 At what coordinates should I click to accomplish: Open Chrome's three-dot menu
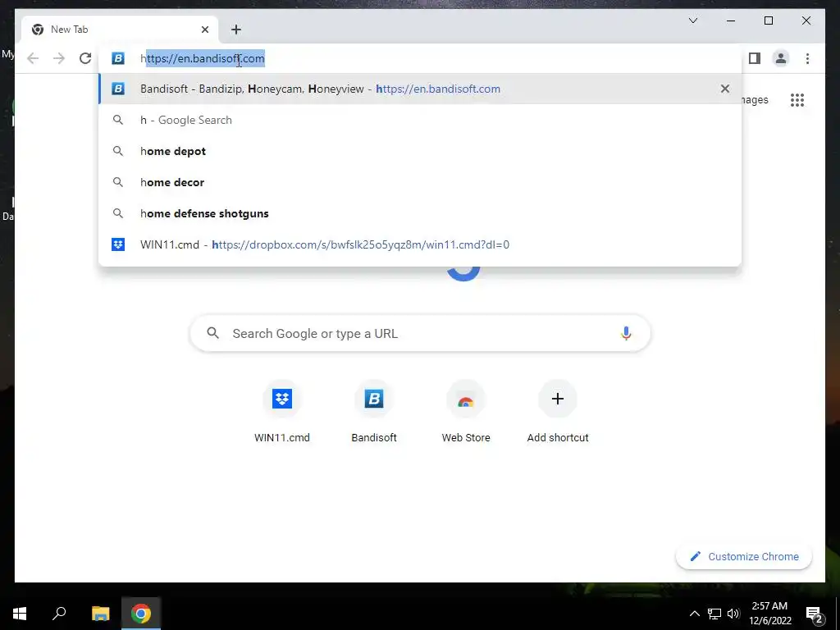pos(807,58)
